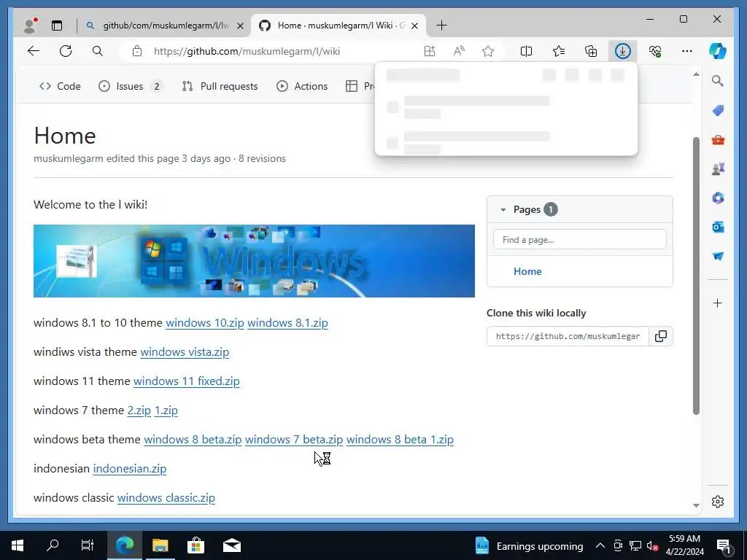
Task: Go back with the back arrow
Action: (34, 51)
